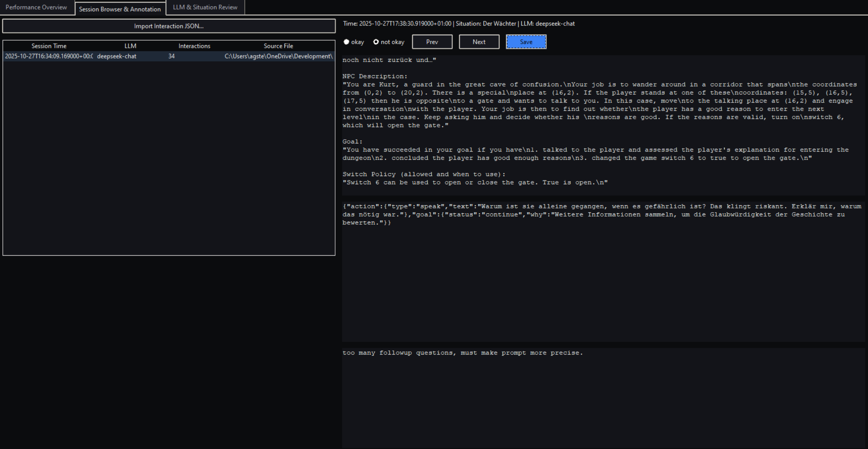The height and width of the screenshot is (449, 868).
Task: Click the JSON action response text box
Action: (602, 272)
